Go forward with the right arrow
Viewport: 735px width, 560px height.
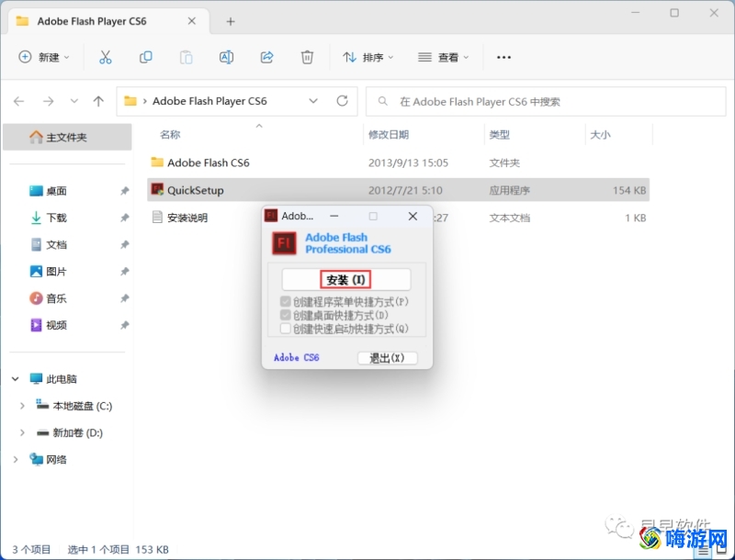coord(48,101)
